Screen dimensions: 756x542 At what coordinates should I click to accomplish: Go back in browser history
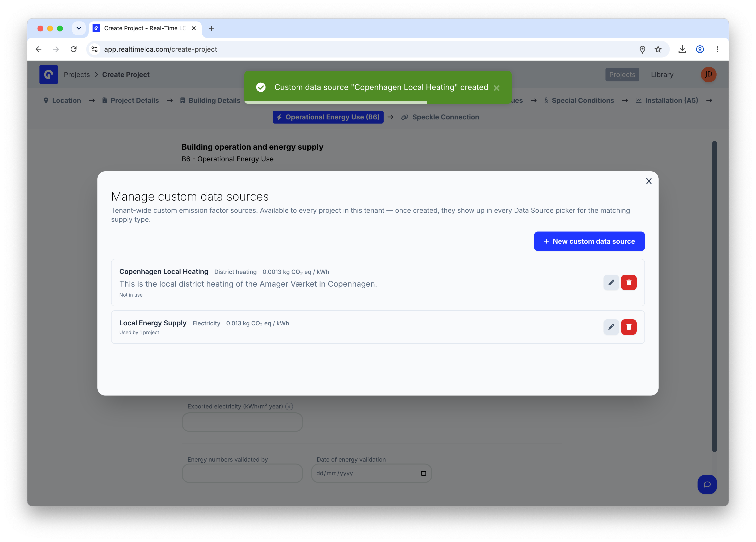point(39,49)
